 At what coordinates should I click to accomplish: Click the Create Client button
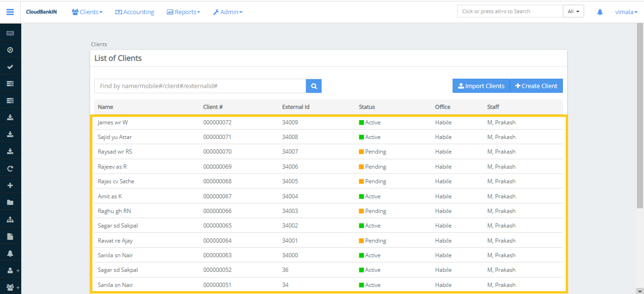click(x=536, y=86)
